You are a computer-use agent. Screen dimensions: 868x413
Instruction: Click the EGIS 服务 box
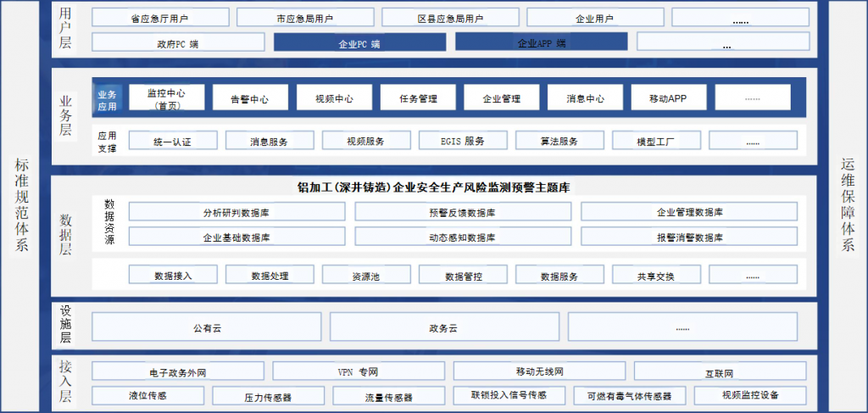pos(463,141)
